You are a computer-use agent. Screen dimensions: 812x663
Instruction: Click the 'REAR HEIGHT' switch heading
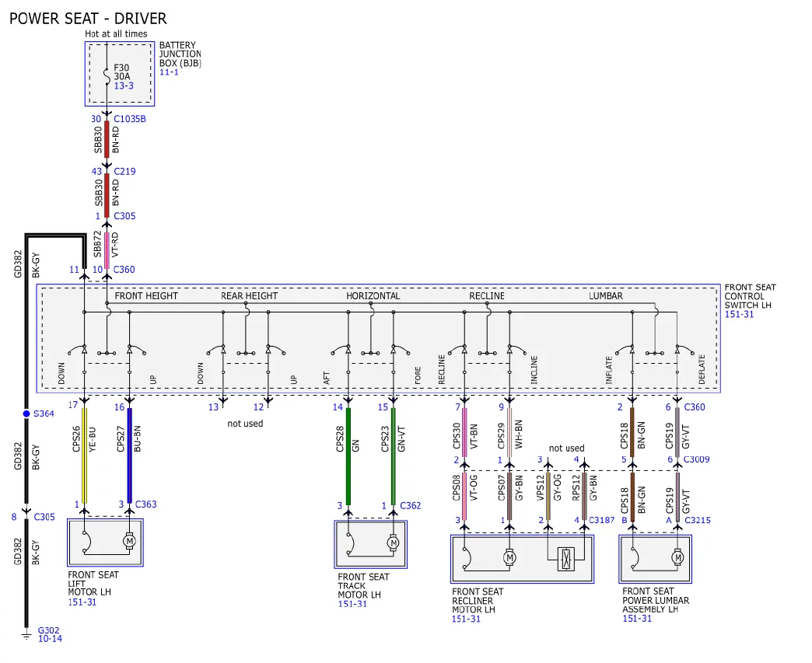click(x=249, y=296)
